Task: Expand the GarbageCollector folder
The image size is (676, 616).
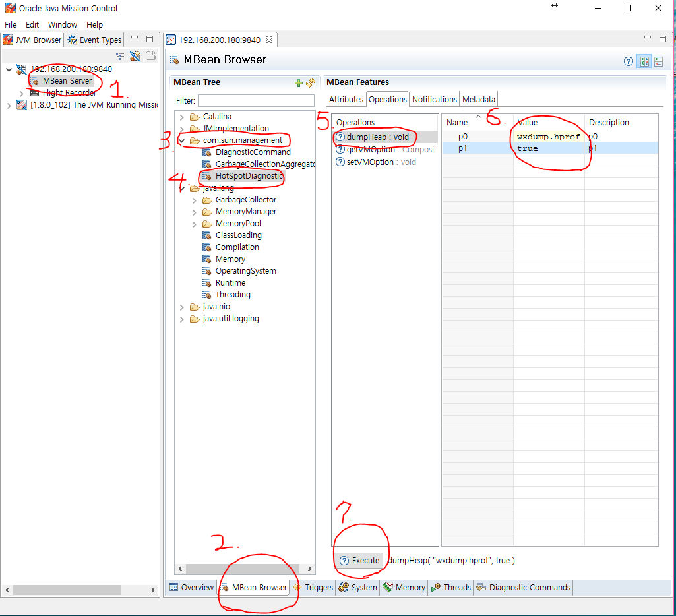Action: 194,200
